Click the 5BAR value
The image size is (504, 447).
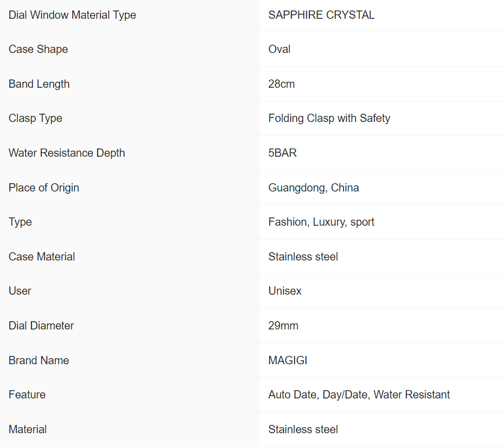pyautogui.click(x=282, y=153)
